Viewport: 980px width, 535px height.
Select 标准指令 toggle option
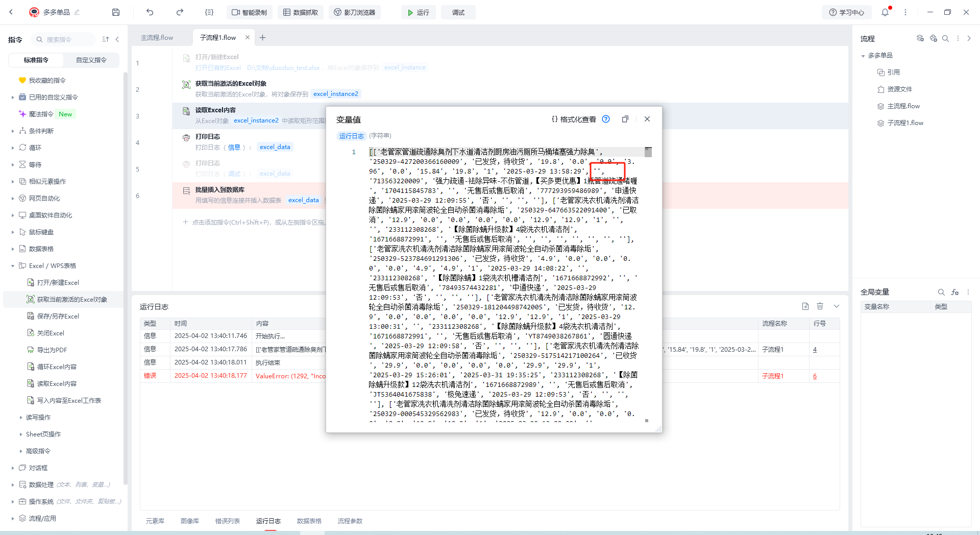click(36, 60)
